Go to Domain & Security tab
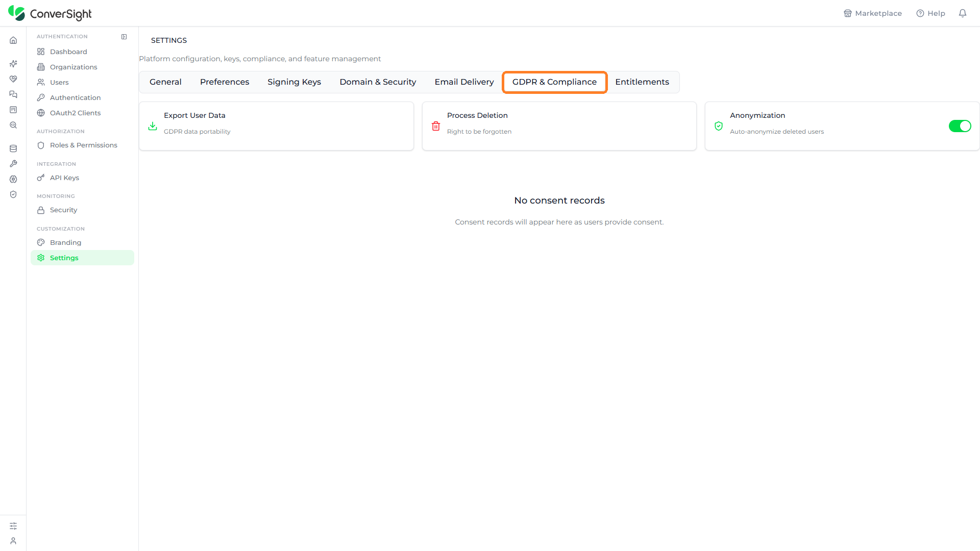This screenshot has width=980, height=551. coord(378,82)
